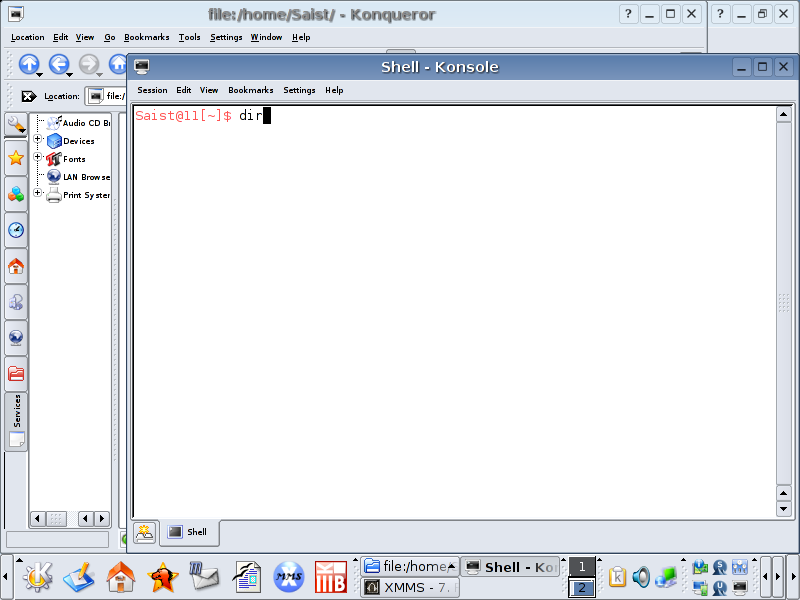The width and height of the screenshot is (800, 600).
Task: Open the Home Folder sidebar tab
Action: click(x=16, y=266)
